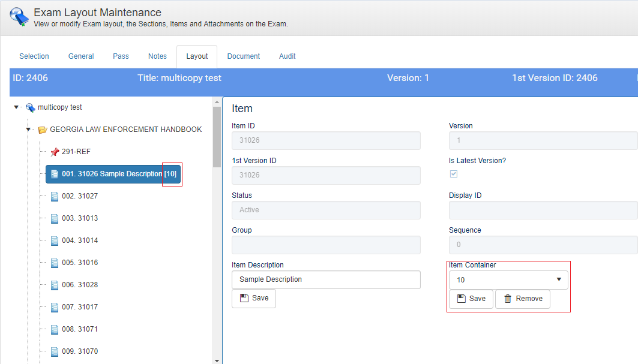Toggle the Is Latest Version checkbox
638x364 pixels.
(454, 174)
